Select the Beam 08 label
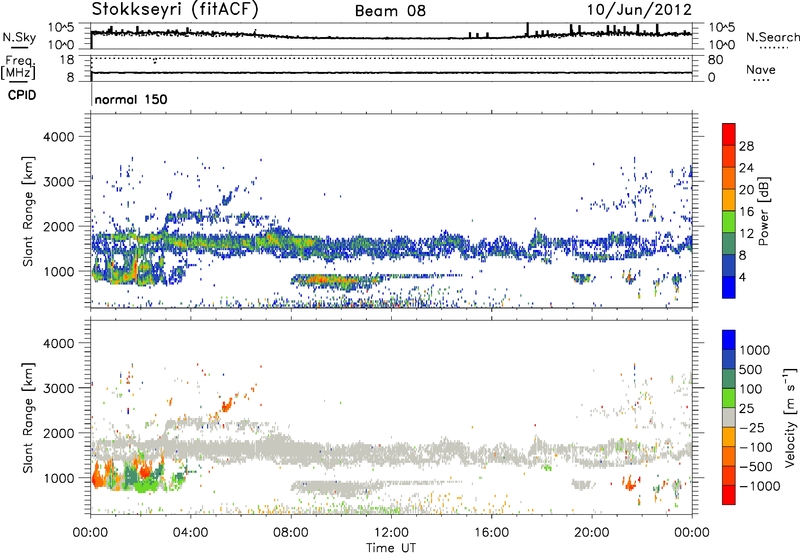This screenshot has height=554, width=800. click(x=390, y=11)
